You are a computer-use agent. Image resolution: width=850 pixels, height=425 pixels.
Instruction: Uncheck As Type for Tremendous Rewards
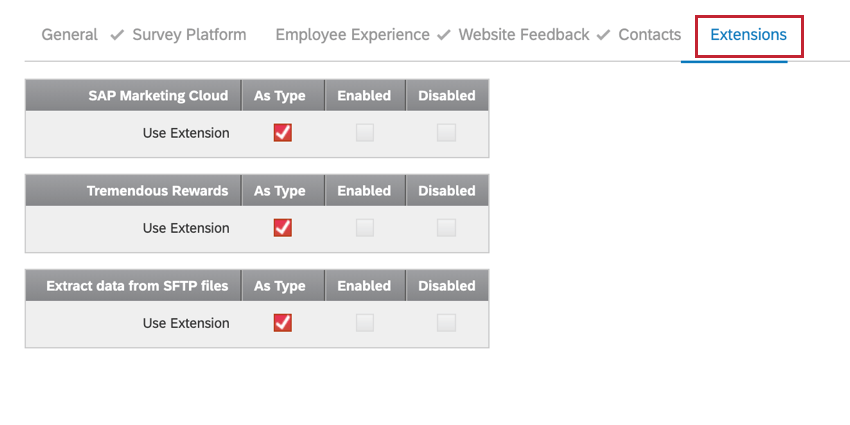(282, 228)
